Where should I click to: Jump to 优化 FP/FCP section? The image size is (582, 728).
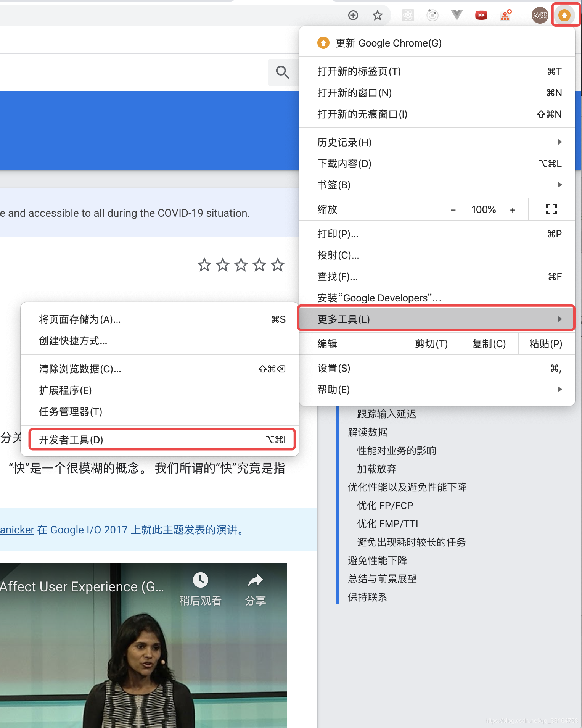pyautogui.click(x=385, y=506)
